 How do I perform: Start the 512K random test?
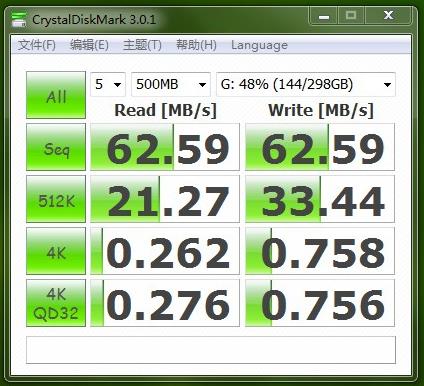(x=56, y=199)
